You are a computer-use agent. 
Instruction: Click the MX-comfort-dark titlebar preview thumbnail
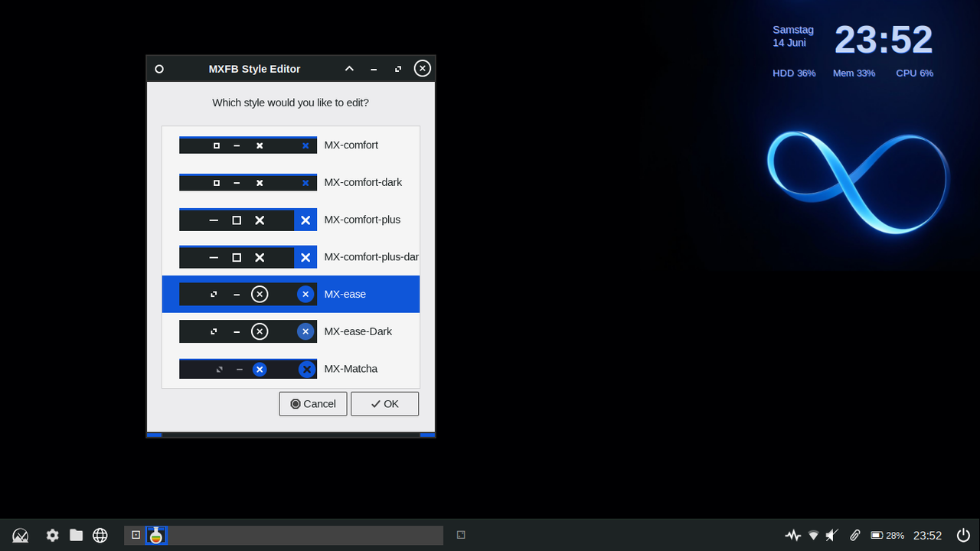pyautogui.click(x=248, y=182)
